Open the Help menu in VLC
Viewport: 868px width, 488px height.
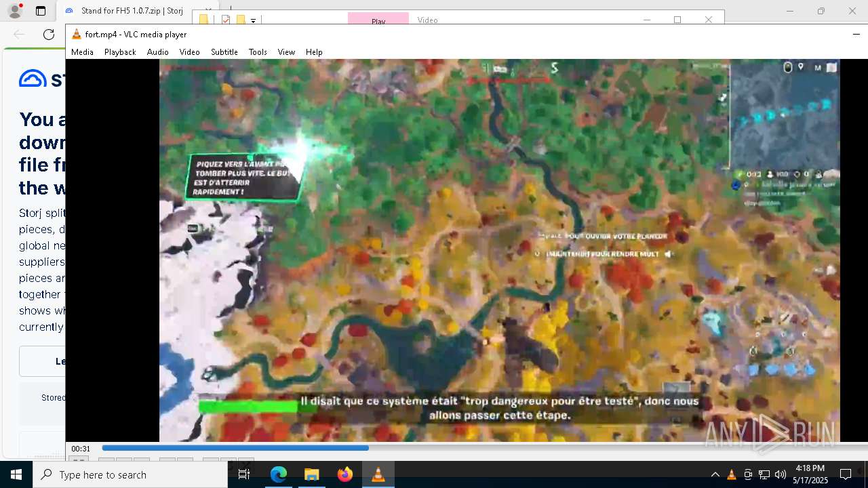click(314, 52)
